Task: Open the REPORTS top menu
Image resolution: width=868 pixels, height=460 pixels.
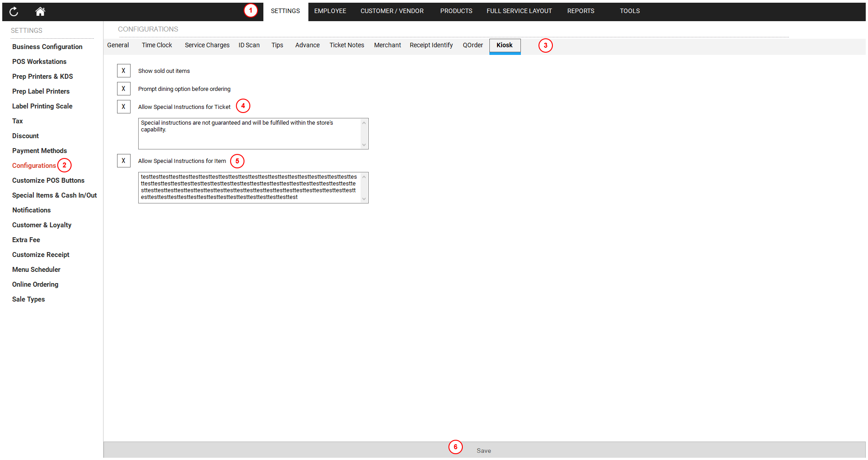Action: tap(580, 11)
